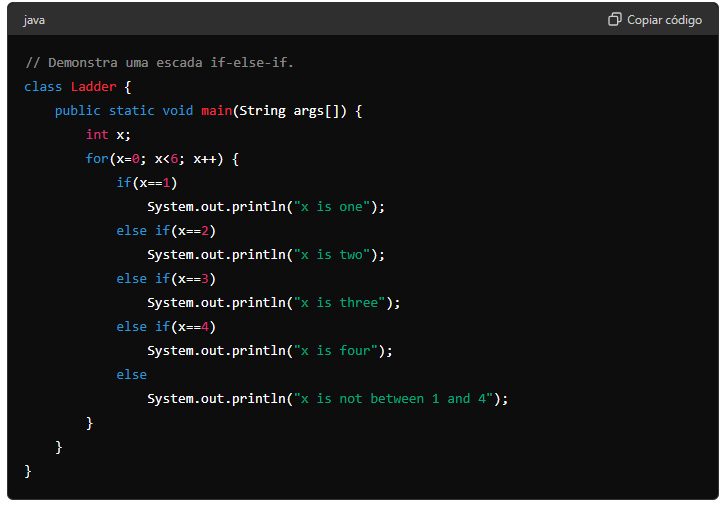Screen dimensions: 725x505
Task: Click the 'if(x==1)' condition
Action: (147, 183)
